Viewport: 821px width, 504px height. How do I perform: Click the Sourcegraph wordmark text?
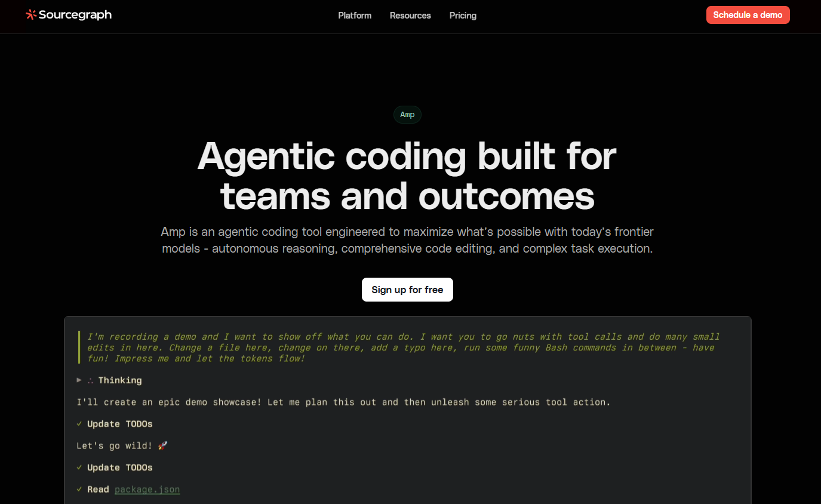[75, 15]
